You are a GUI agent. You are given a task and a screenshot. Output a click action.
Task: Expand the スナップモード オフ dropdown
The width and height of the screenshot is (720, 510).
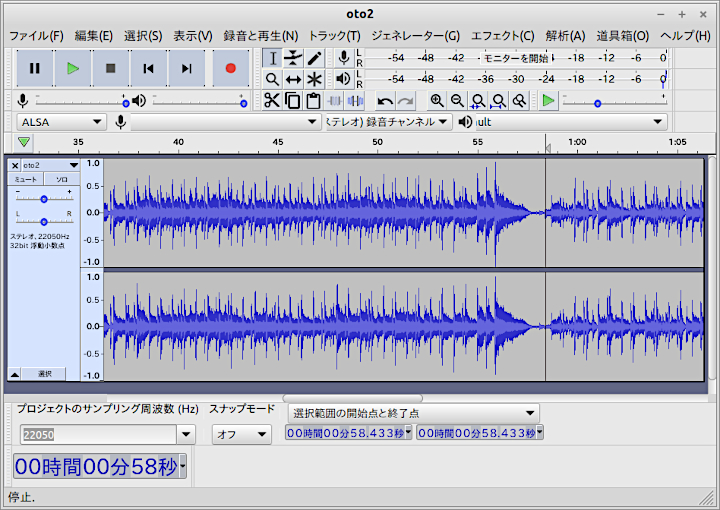(x=241, y=434)
